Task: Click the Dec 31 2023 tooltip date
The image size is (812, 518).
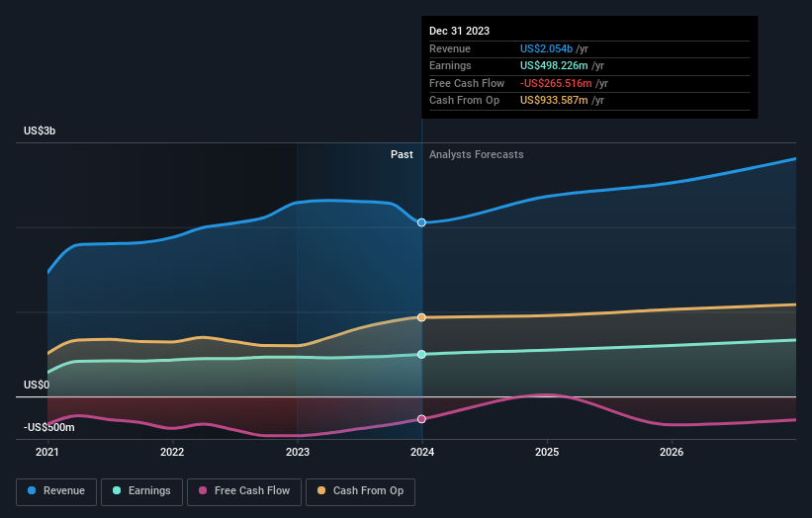Action: pyautogui.click(x=459, y=31)
